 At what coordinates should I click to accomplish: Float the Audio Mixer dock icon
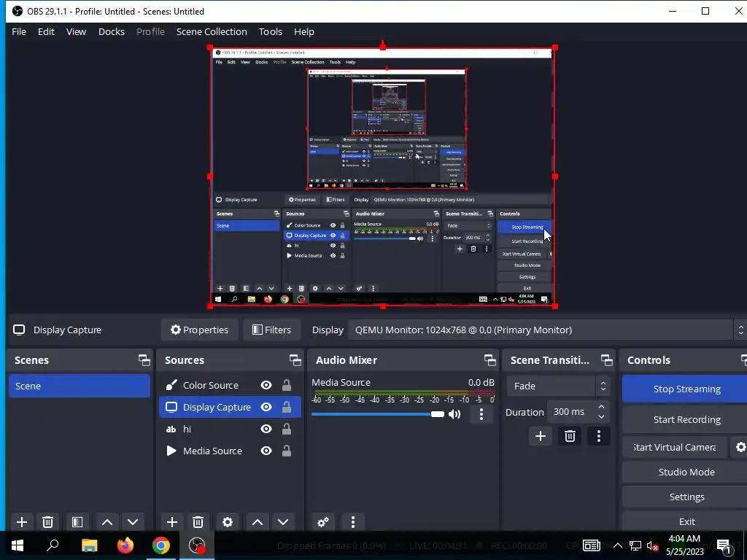click(x=489, y=360)
